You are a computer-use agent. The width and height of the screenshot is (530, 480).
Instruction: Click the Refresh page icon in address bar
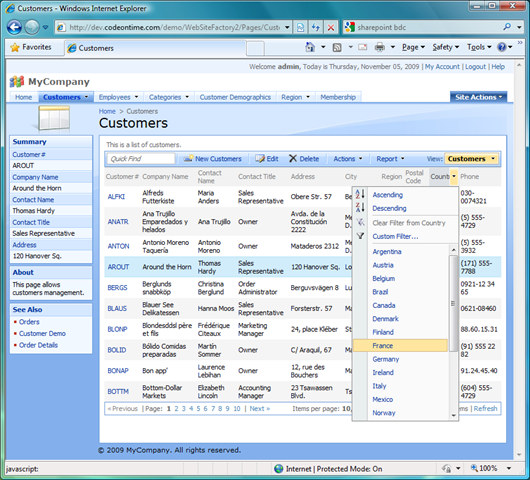coord(316,27)
